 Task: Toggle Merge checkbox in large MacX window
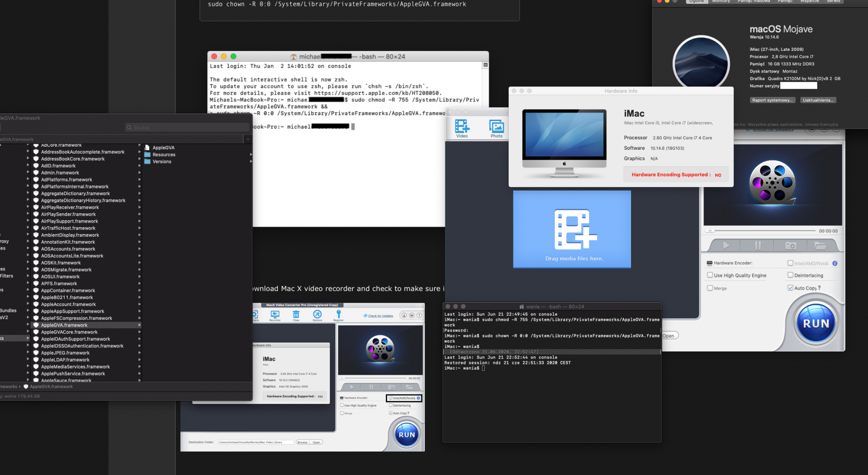[x=710, y=288]
